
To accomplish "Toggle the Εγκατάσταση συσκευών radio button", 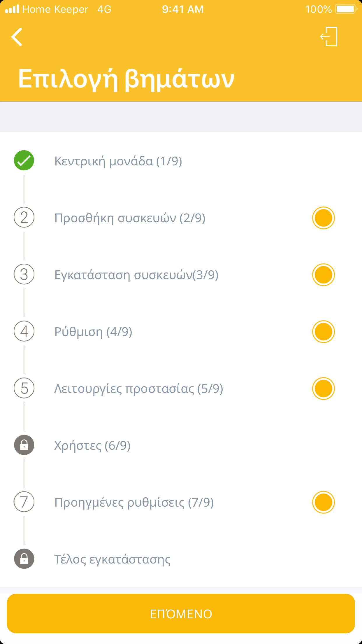I will coord(323,275).
